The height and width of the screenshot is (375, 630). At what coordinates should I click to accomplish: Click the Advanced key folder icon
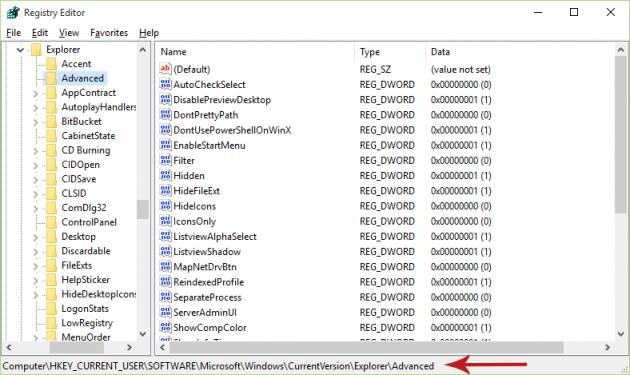click(51, 78)
